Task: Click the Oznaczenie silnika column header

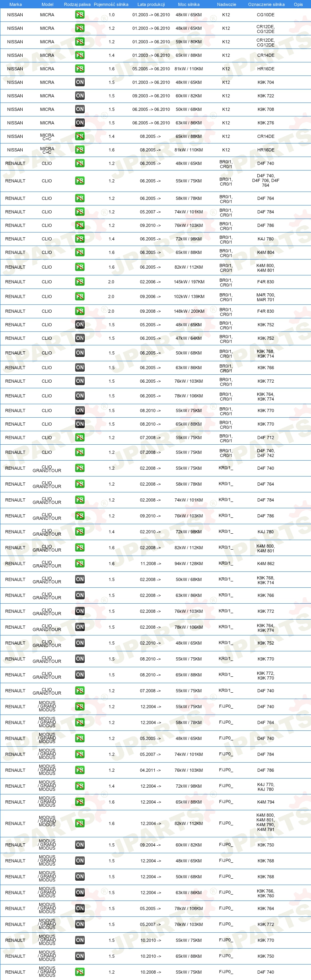Action: (266, 4)
